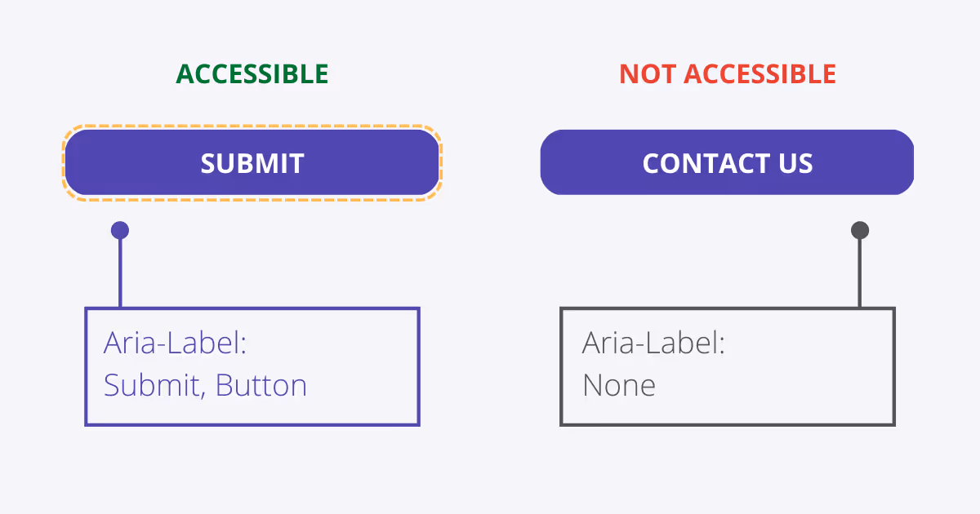Image resolution: width=980 pixels, height=514 pixels.
Task: Click the green ACCESSIBLE heading
Action: [252, 74]
